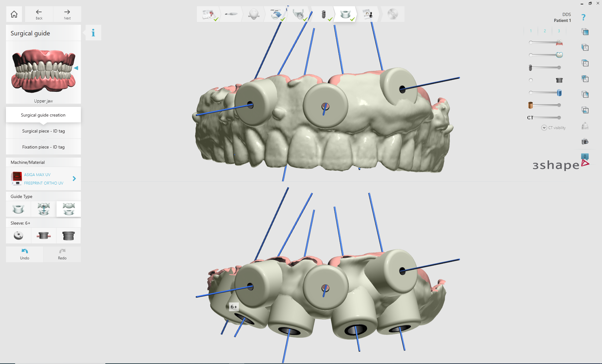The image size is (602, 364).
Task: Open the surgical guide info panel
Action: (93, 33)
